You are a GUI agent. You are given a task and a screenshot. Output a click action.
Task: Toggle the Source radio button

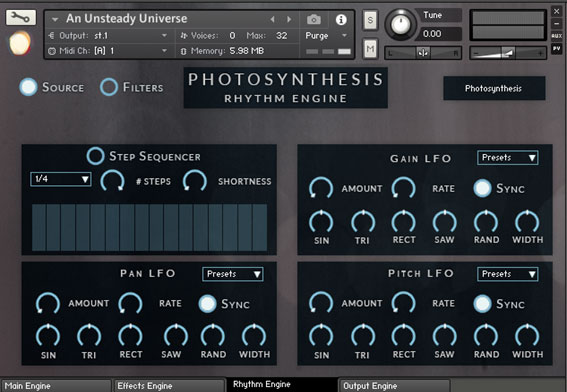tap(28, 87)
